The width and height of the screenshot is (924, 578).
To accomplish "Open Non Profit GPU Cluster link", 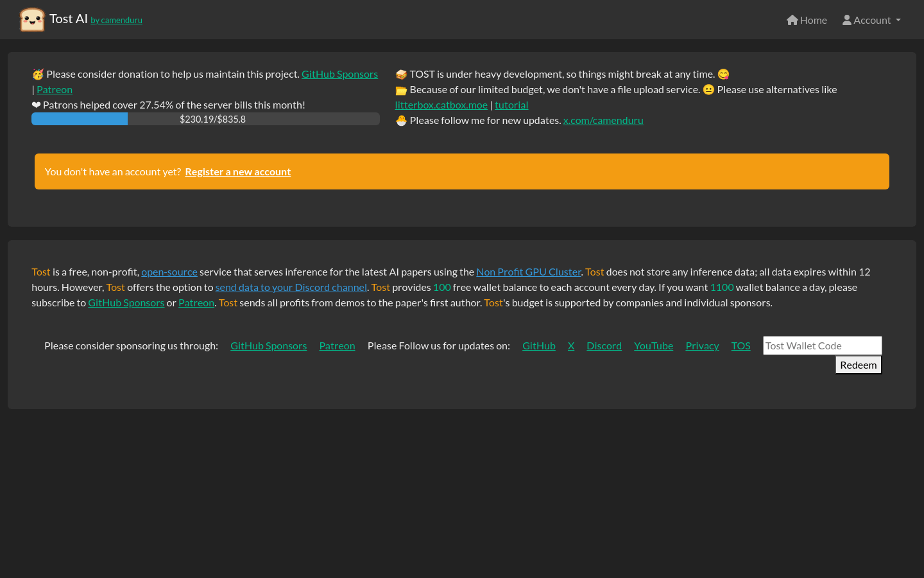I will [x=528, y=272].
